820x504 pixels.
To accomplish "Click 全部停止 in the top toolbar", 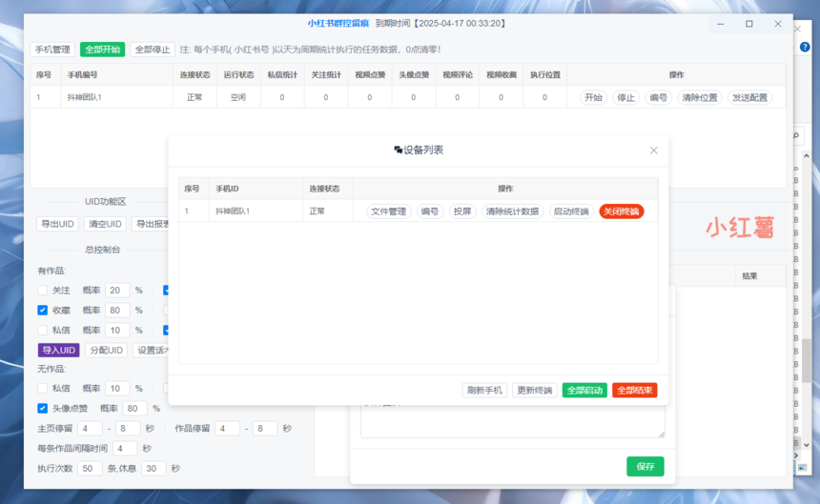I will (x=153, y=50).
